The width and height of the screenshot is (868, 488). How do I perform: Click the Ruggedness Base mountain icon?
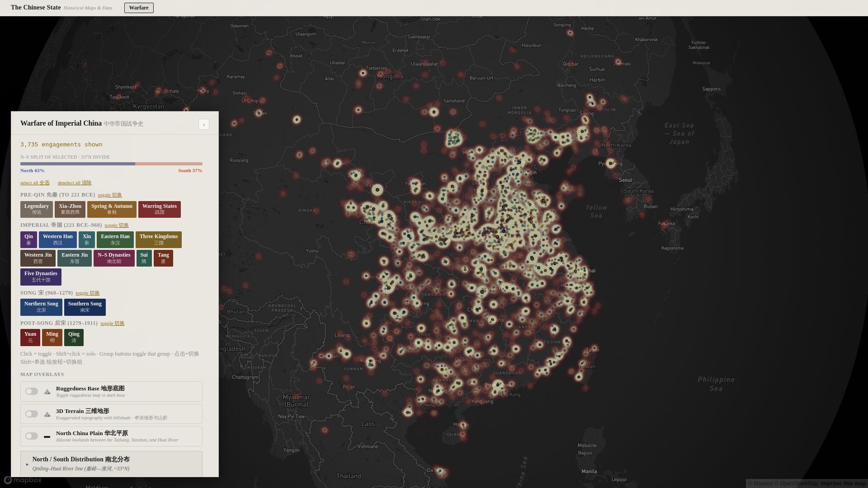coord(47,392)
